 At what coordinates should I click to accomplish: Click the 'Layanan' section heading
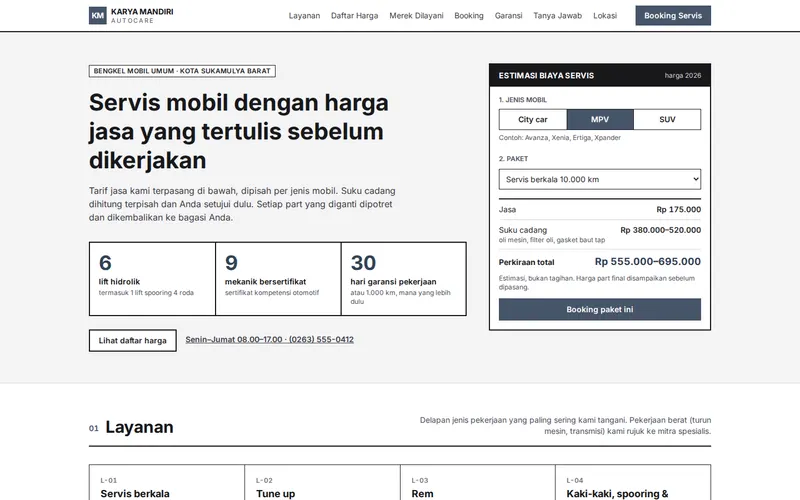pos(139,427)
